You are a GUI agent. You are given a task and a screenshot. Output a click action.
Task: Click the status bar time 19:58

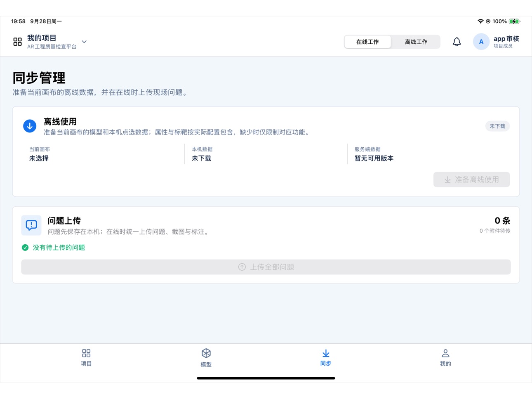18,21
